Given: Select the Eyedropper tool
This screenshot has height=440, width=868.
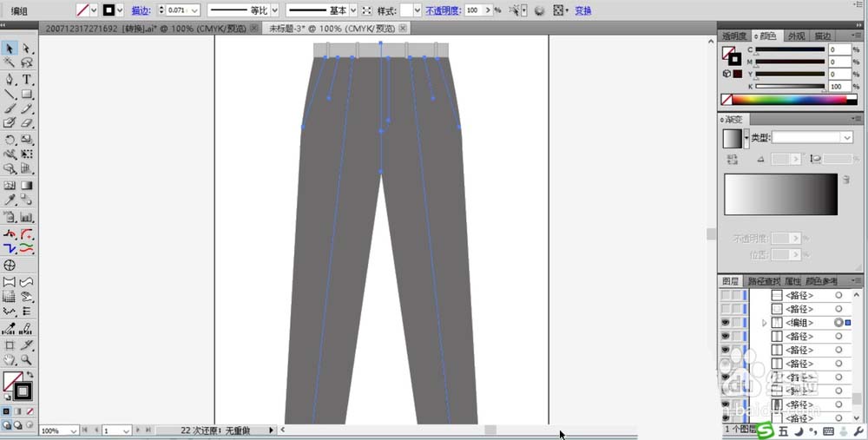Looking at the screenshot, I should (x=10, y=200).
